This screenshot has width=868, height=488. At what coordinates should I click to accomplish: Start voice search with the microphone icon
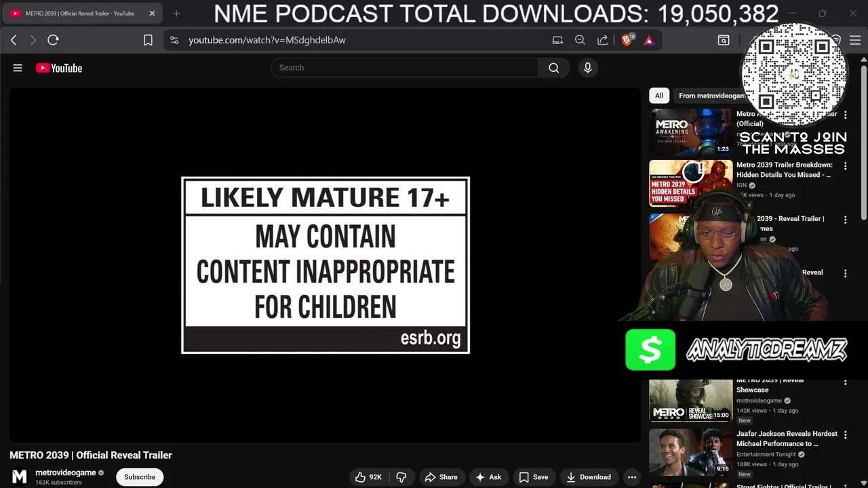[x=588, y=68]
